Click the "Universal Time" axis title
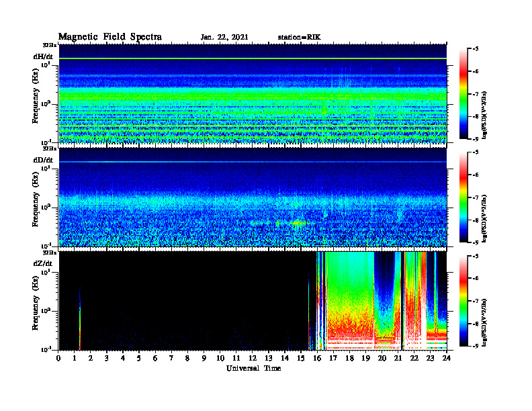Image resolution: width=532 pixels, height=411 pixels. [x=253, y=368]
